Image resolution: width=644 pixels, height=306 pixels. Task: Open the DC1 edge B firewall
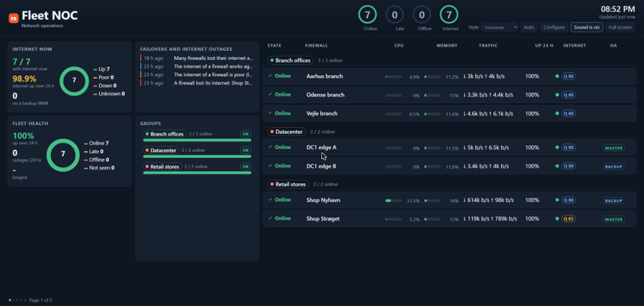(321, 166)
